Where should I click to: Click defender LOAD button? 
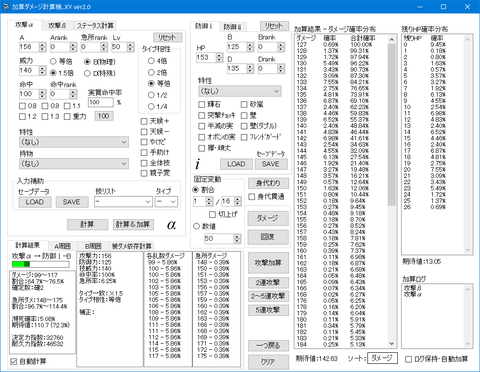pyautogui.click(x=236, y=164)
